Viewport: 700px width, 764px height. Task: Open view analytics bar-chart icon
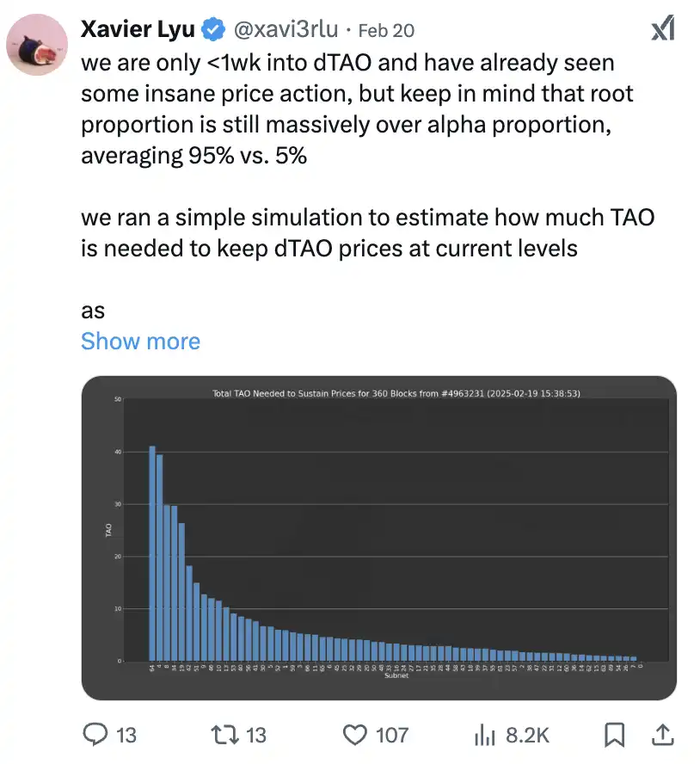pyautogui.click(x=484, y=734)
